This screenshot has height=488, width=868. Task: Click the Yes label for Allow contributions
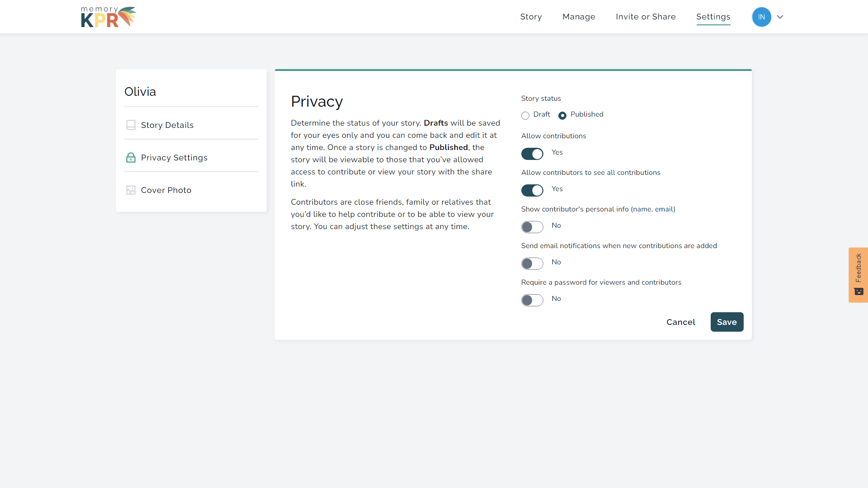tap(557, 152)
